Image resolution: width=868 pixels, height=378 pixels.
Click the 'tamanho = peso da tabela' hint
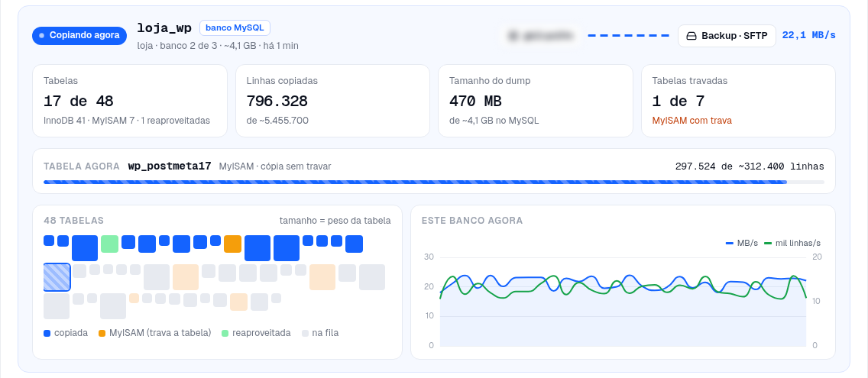coord(335,220)
